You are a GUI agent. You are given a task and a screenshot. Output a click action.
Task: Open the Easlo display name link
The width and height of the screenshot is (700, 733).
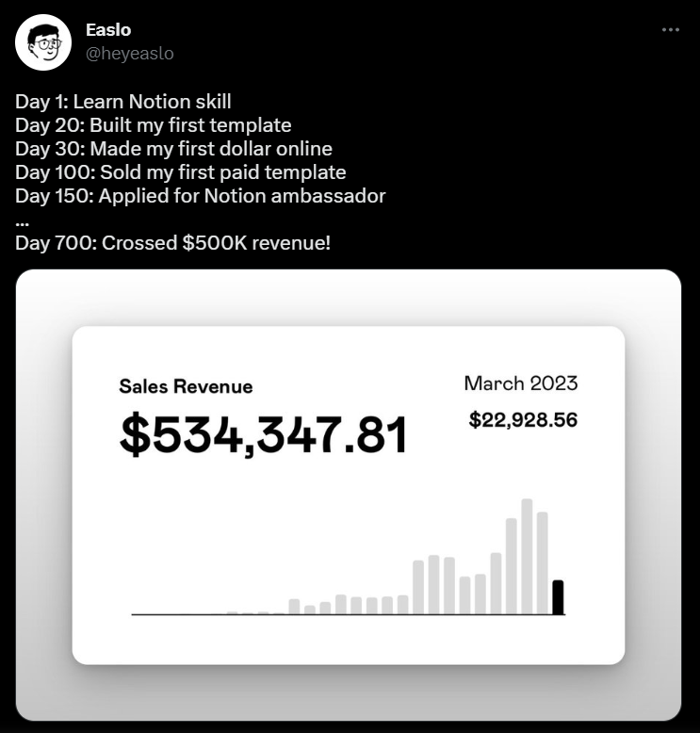(x=108, y=30)
